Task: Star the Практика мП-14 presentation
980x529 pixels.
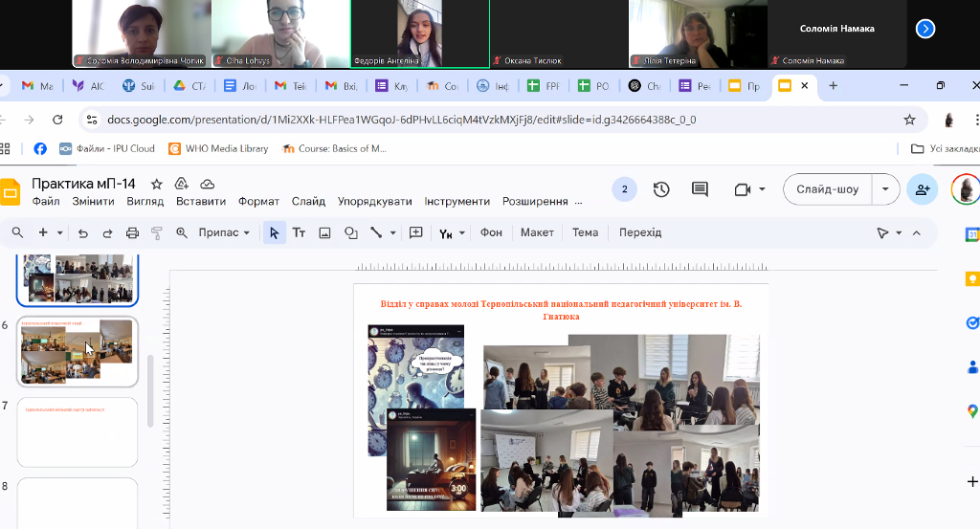Action: click(157, 184)
